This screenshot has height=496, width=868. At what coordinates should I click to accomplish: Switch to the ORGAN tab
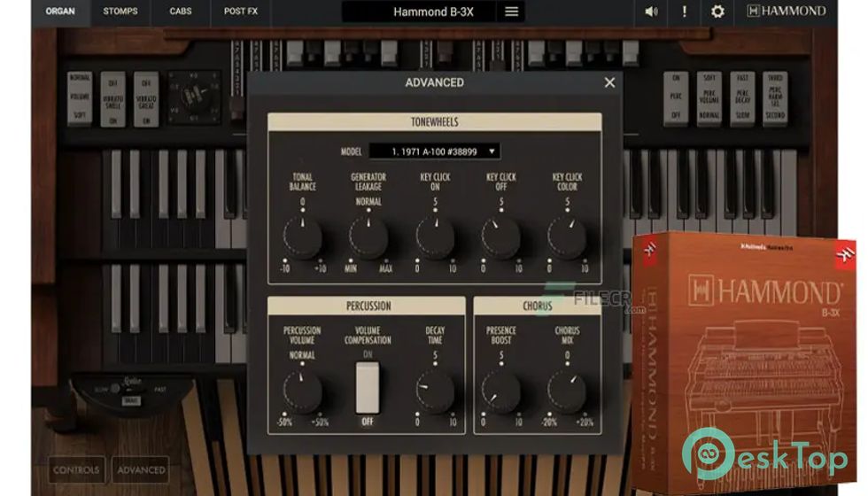click(60, 11)
